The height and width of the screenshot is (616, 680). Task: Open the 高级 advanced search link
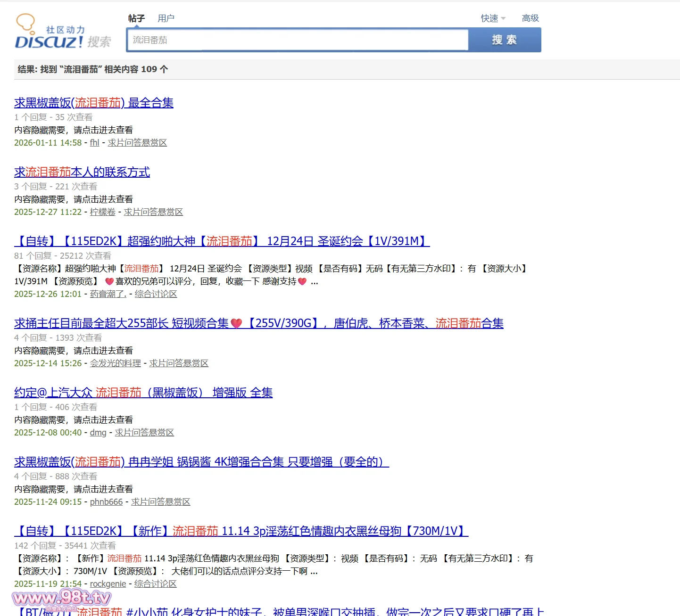coord(530,18)
